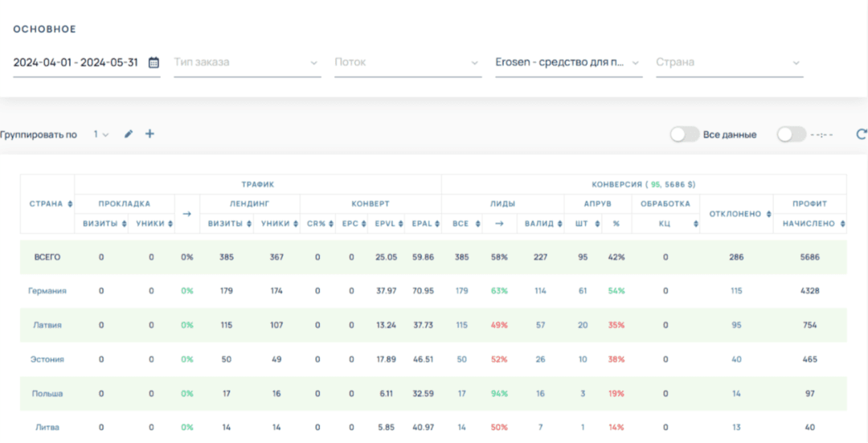Screen dimensions: 868x443
Task: Click the date range input field
Action: (x=76, y=63)
